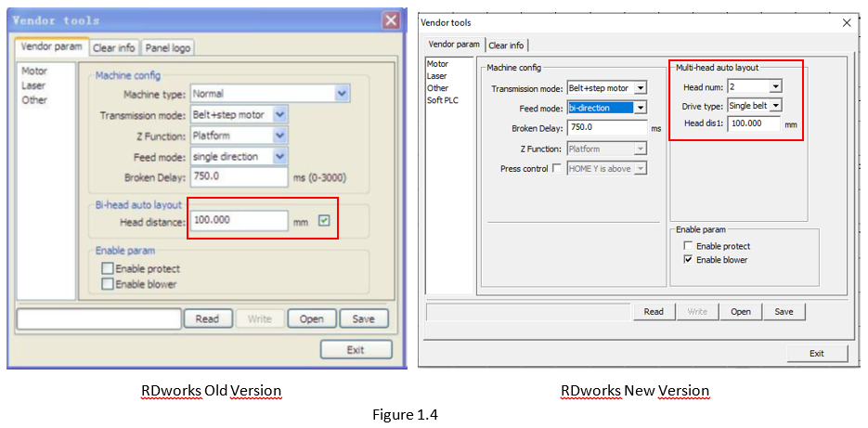The image size is (868, 428).
Task: Click Open button in new version
Action: pyautogui.click(x=741, y=312)
